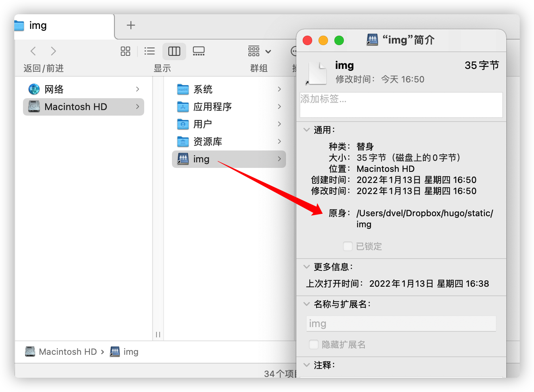The image size is (534, 392).
Task: Click the 添加标签 tags field
Action: [x=401, y=105]
